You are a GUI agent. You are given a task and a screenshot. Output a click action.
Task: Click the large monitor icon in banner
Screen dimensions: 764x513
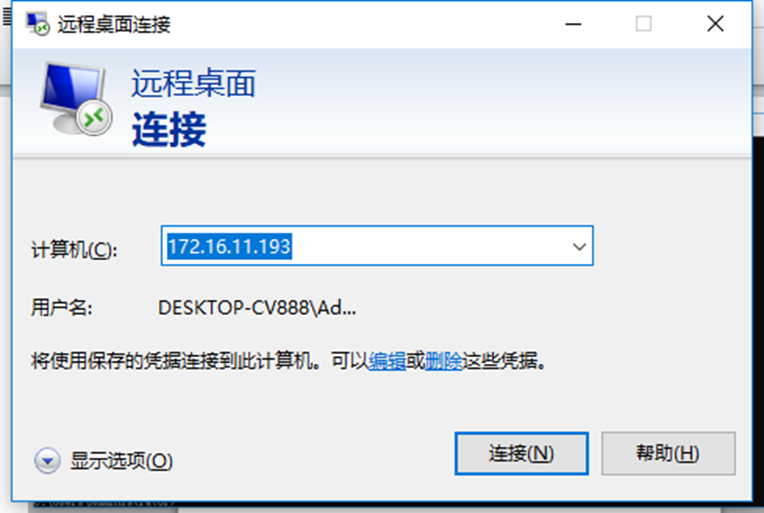click(76, 99)
